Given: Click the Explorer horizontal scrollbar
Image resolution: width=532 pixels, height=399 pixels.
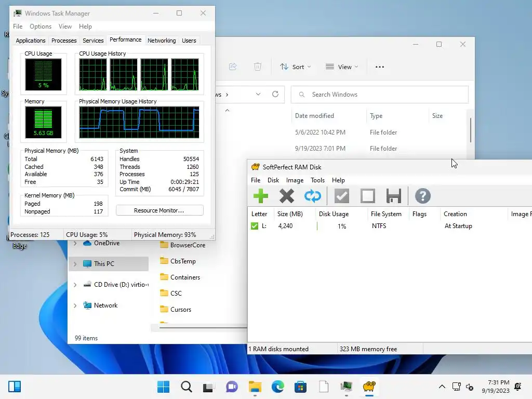Looking at the screenshot, I should [203, 328].
